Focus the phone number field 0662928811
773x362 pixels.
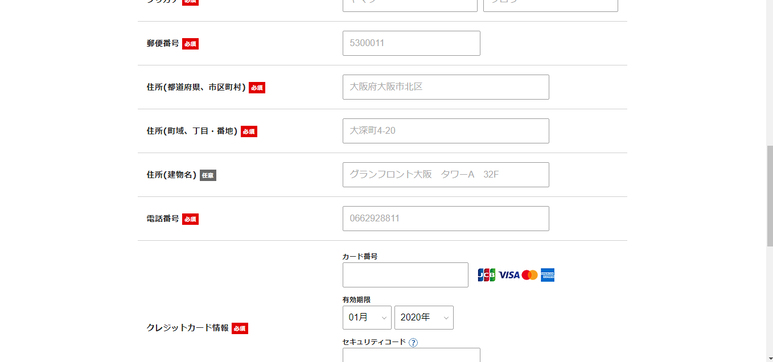[446, 218]
